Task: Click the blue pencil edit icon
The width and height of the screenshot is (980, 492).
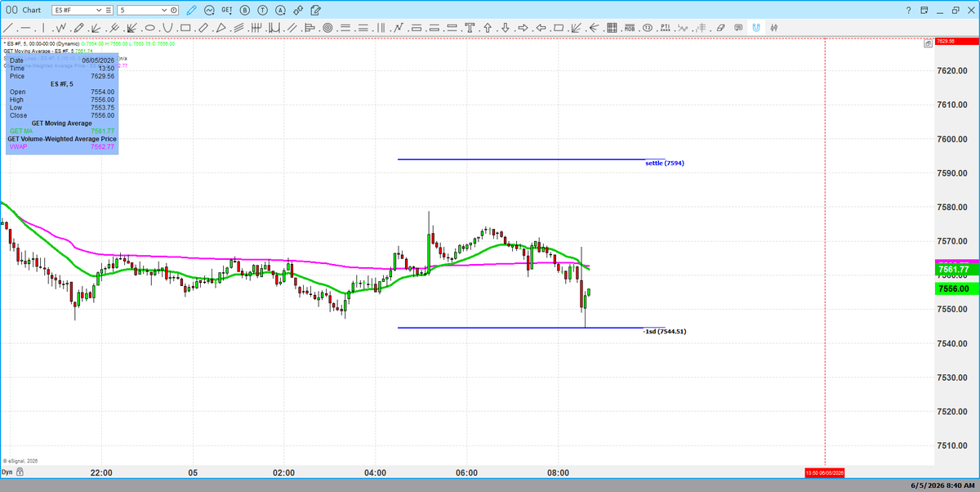Action: coord(191,10)
